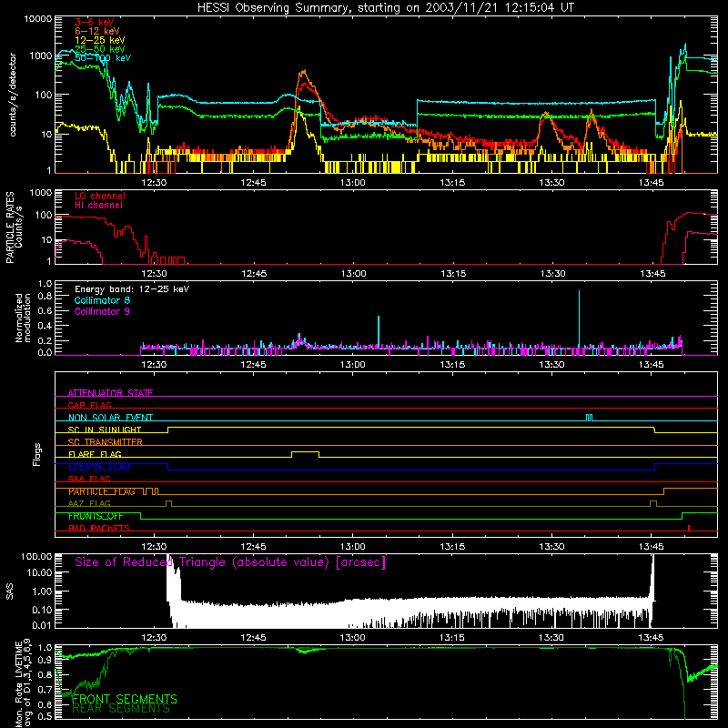
Task: Select the FRONTS OFF flag label
Action: (x=96, y=516)
